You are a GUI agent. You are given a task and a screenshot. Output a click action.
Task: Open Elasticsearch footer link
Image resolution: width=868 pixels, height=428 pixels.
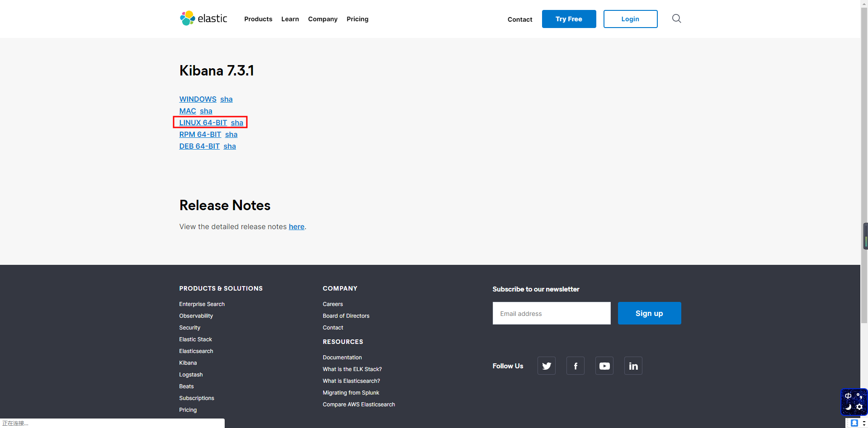click(196, 351)
